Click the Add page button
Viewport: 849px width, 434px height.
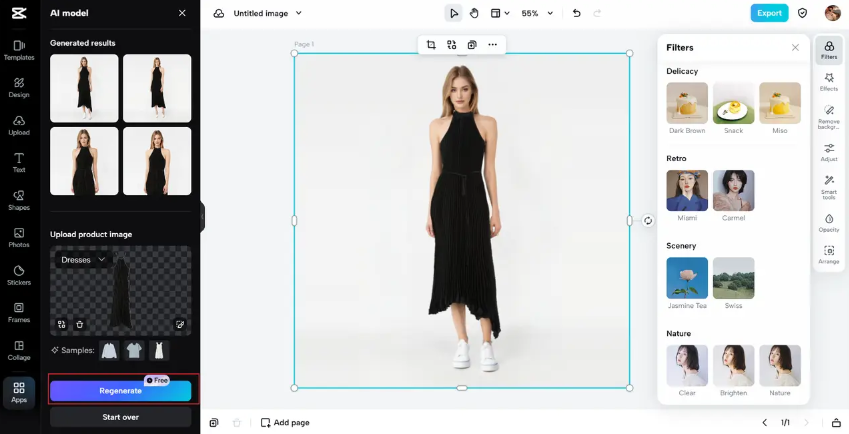(x=285, y=423)
